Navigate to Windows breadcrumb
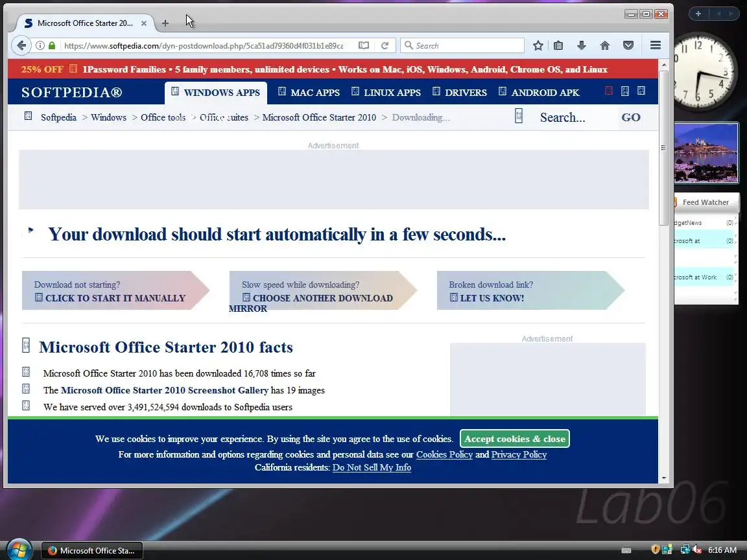This screenshot has width=747, height=560. coord(108,117)
